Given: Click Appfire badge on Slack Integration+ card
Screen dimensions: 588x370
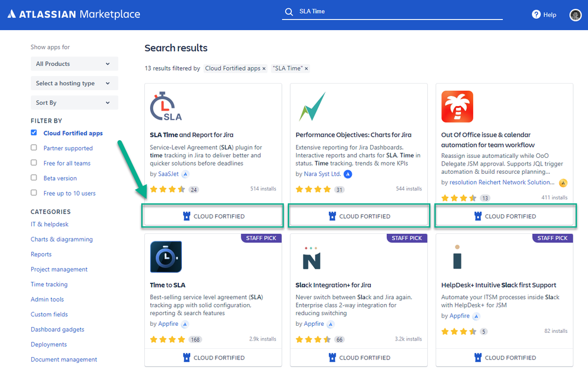Looking at the screenshot, I should click(330, 324).
